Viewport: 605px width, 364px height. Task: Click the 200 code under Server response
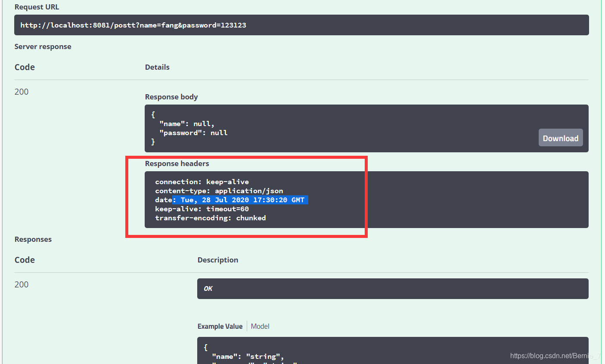tap(22, 92)
